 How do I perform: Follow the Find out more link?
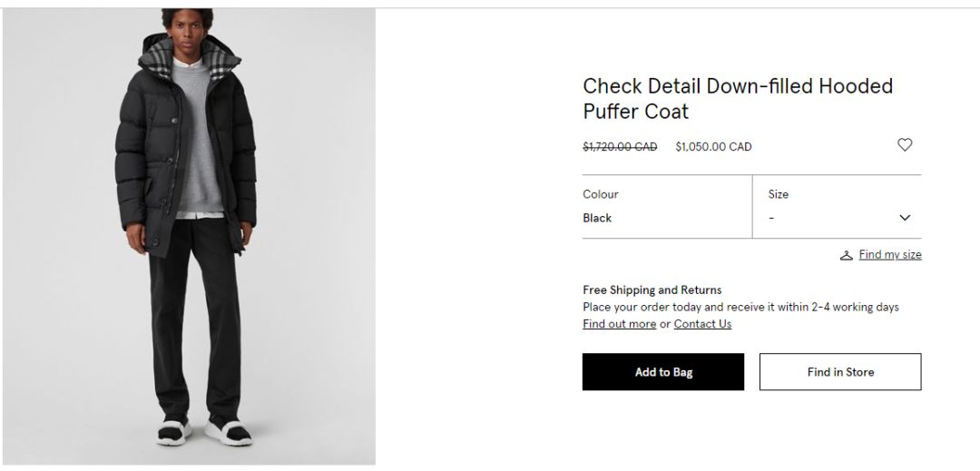(619, 324)
